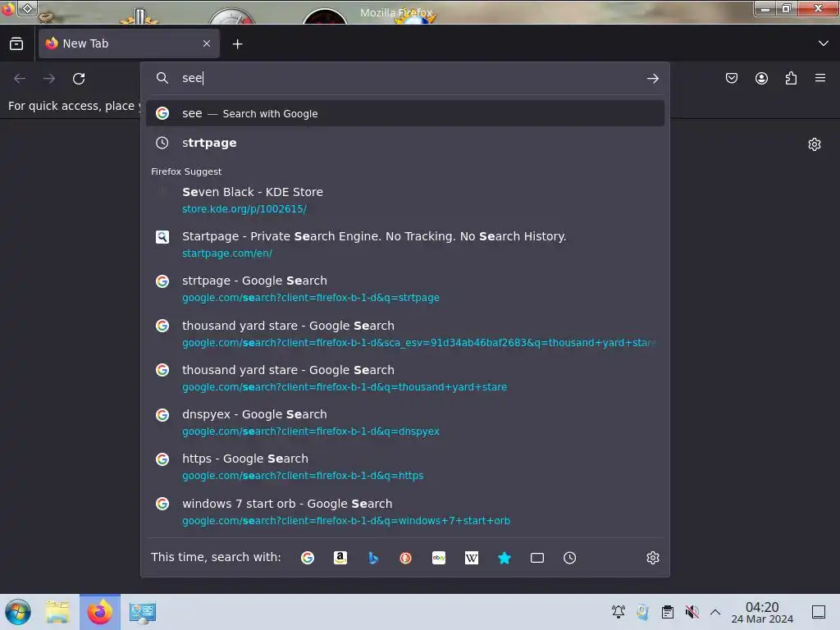840x630 pixels.
Task: Select 'see — Search with Google' suggestion
Action: pyautogui.click(x=405, y=113)
